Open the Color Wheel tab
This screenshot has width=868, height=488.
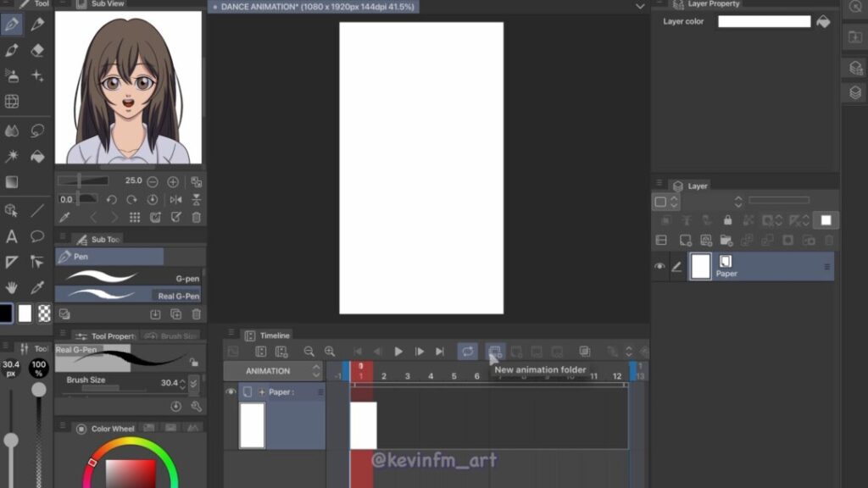[106, 428]
